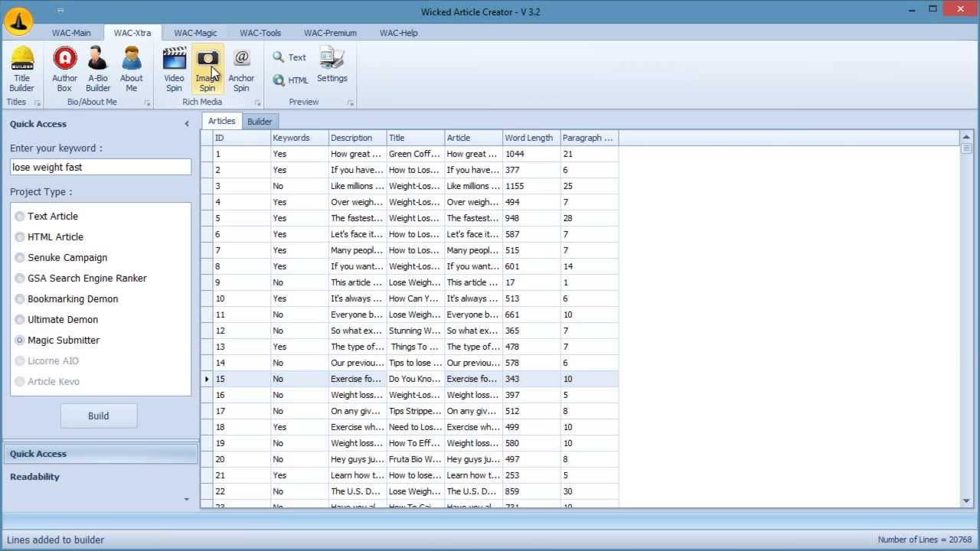
Task: Open the navigation pane options arrow
Action: coord(186,499)
